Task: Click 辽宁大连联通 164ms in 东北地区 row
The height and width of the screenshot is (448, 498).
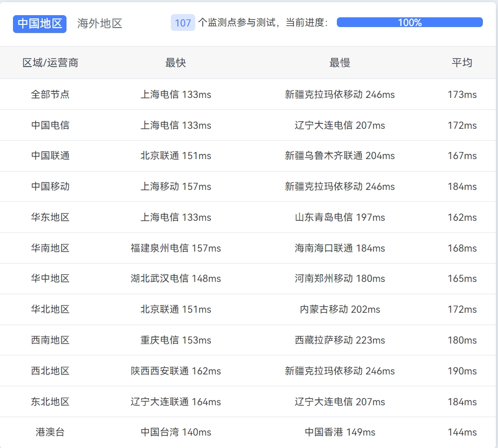Action: pyautogui.click(x=176, y=402)
